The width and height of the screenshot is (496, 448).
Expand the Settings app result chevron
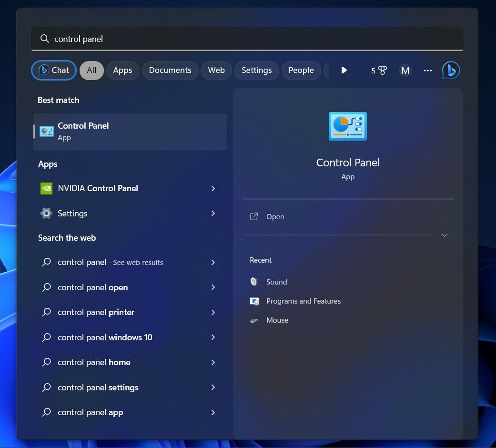(x=213, y=213)
